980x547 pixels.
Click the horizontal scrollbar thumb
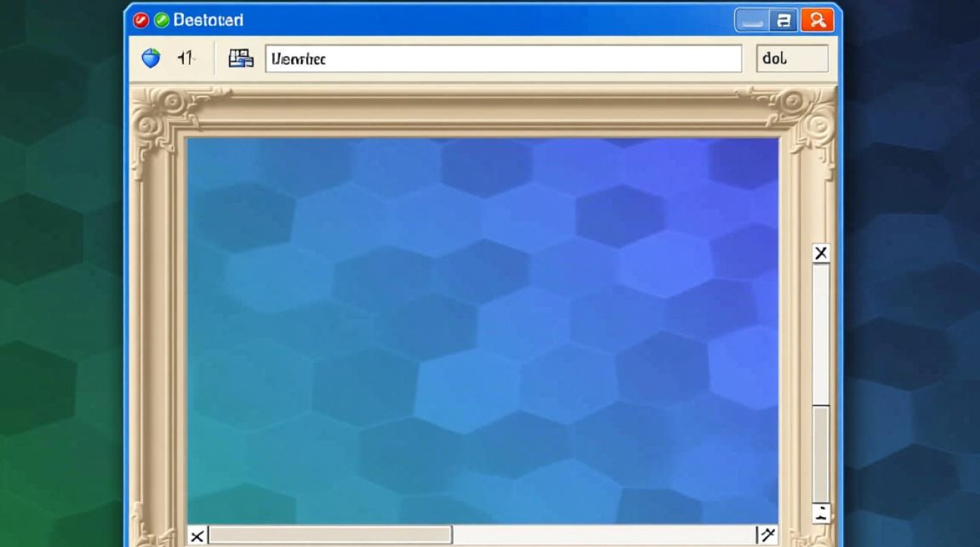pyautogui.click(x=330, y=536)
